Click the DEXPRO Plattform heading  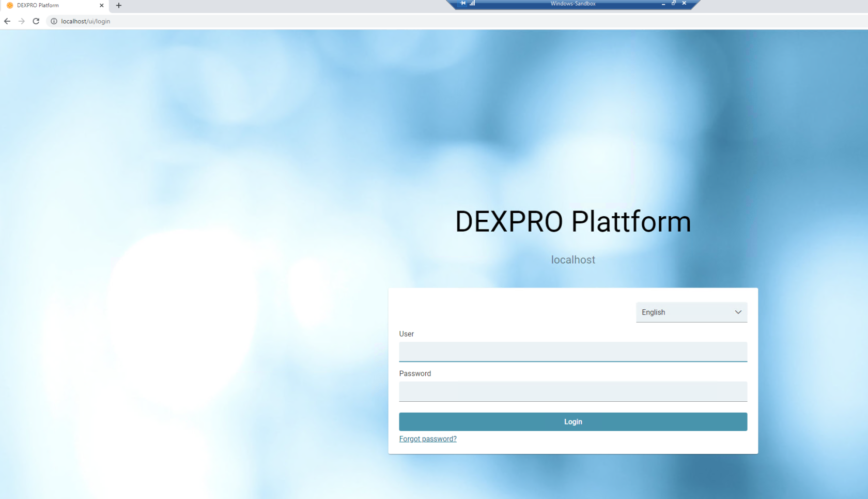pos(573,222)
